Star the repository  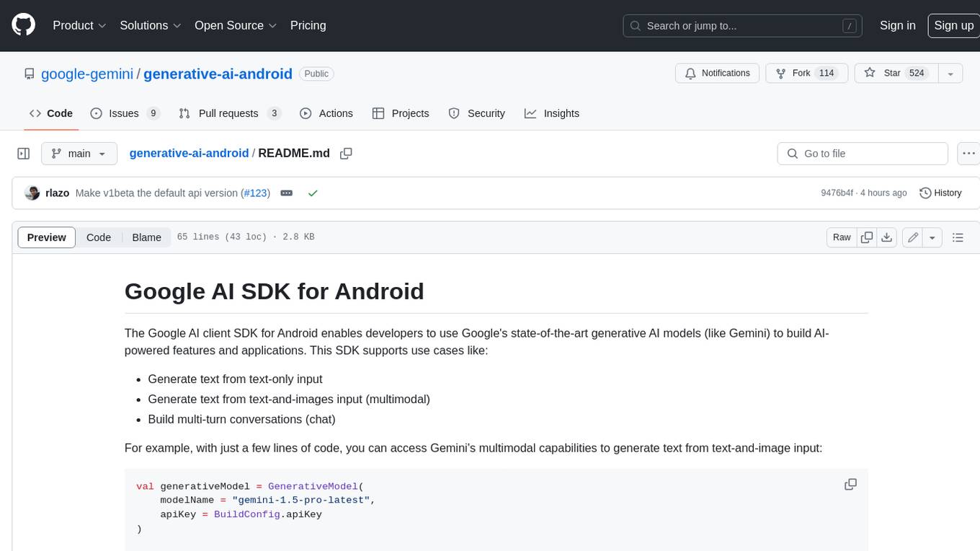(896, 74)
